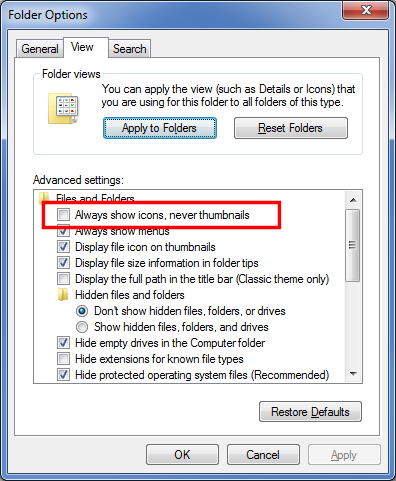Select Don't show hidden files, folders, or drives
The height and width of the screenshot is (481, 396).
coord(82,311)
